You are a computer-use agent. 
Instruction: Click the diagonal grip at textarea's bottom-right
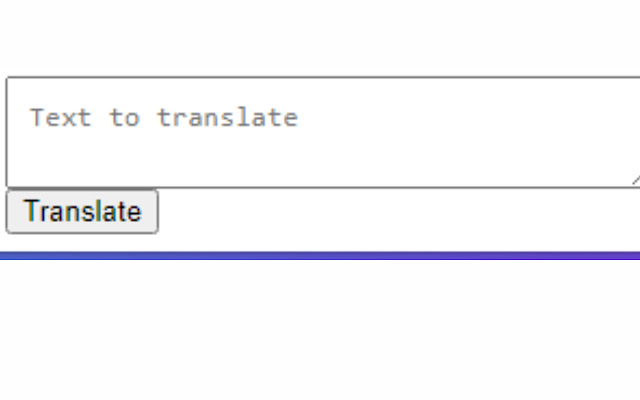pos(636,180)
